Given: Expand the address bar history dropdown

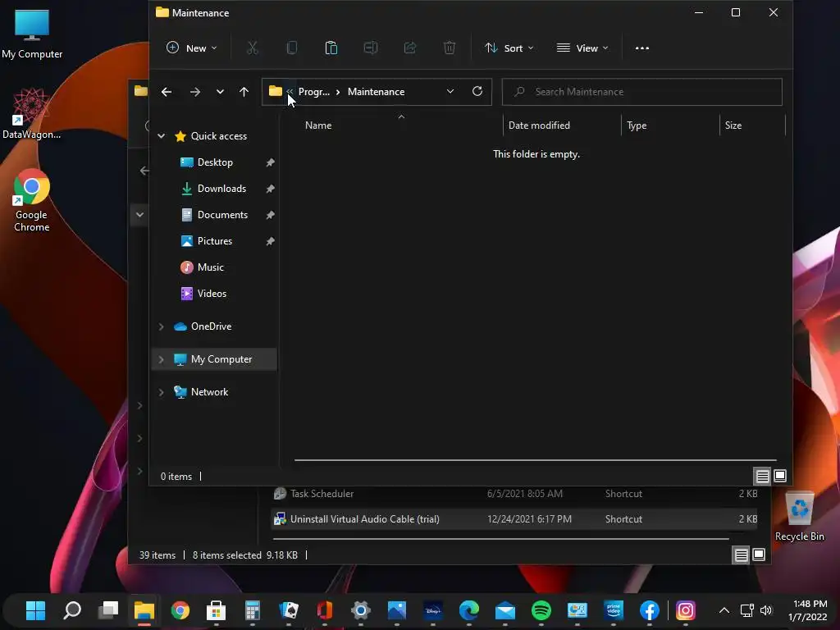Looking at the screenshot, I should point(450,92).
